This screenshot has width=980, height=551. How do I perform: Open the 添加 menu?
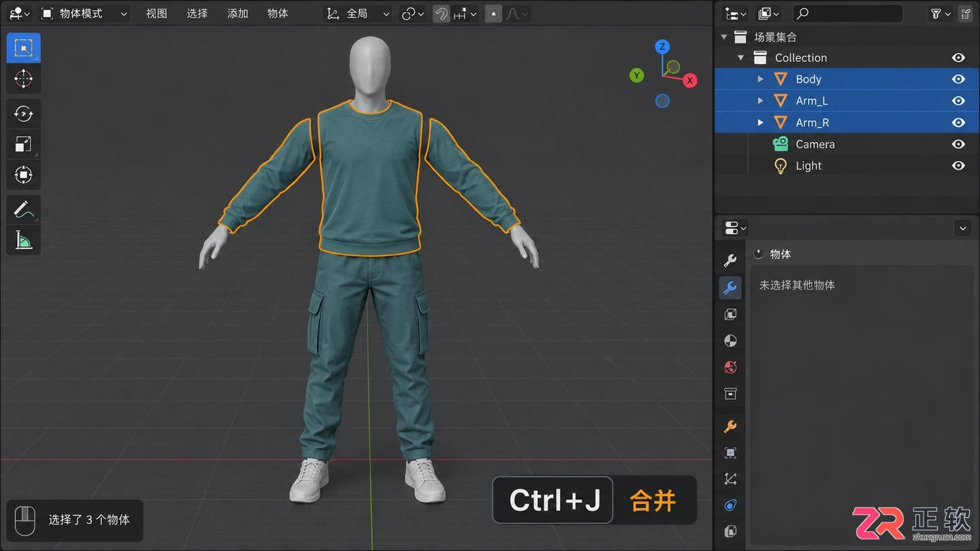[238, 14]
